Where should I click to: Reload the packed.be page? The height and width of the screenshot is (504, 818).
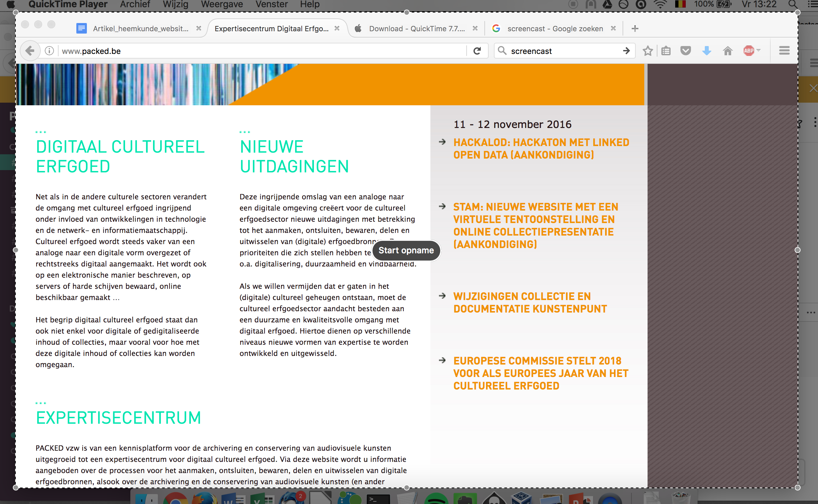point(477,51)
